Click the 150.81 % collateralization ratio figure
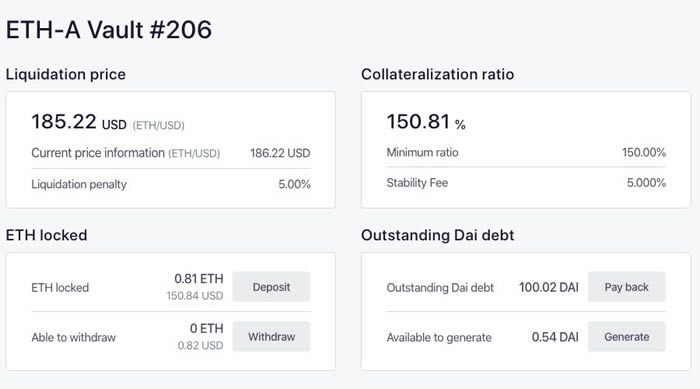The image size is (700, 389). (x=426, y=122)
